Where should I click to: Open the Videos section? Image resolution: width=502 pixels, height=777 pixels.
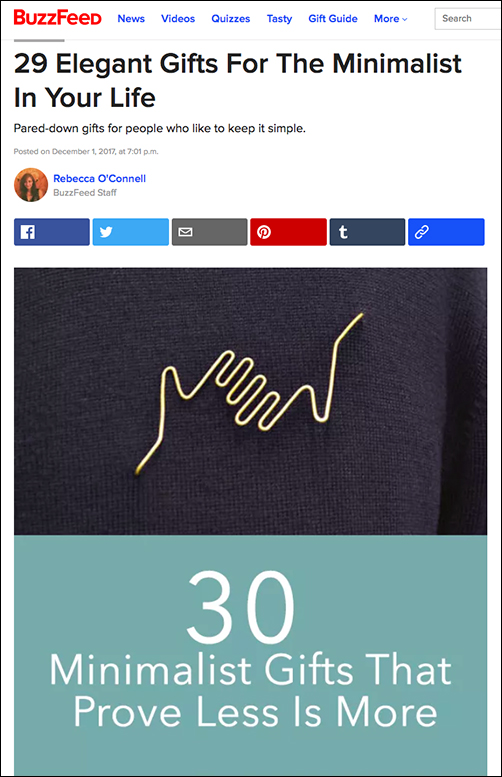[x=178, y=19]
